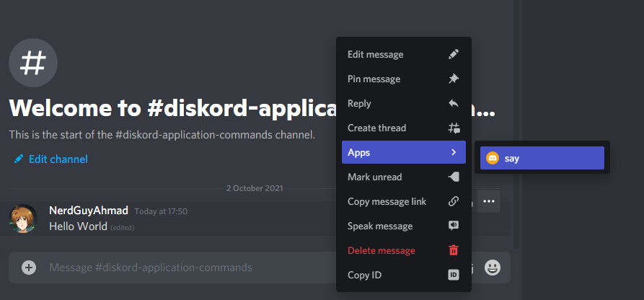Viewport: 644px width, 300px height.
Task: Expand the Apps submenu chevron arrow
Action: pyautogui.click(x=454, y=152)
